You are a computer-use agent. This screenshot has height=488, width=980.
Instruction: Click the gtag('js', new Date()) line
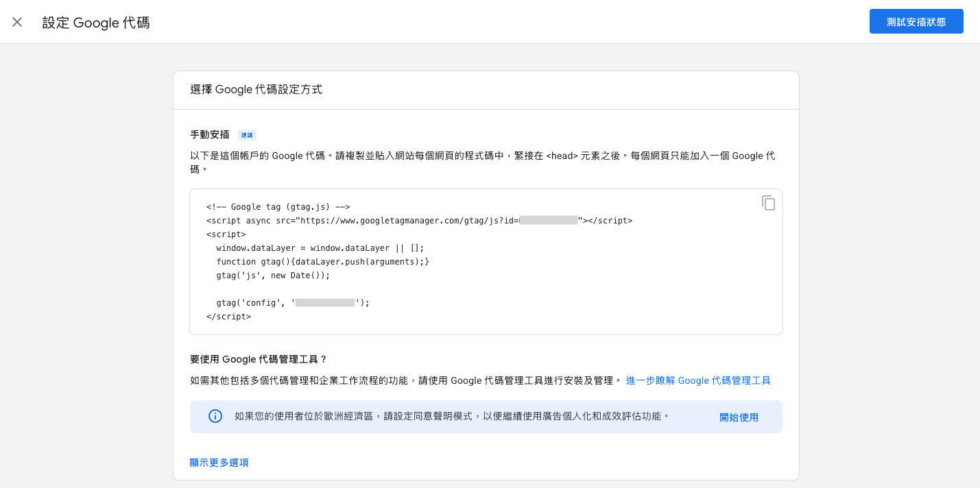tap(273, 276)
